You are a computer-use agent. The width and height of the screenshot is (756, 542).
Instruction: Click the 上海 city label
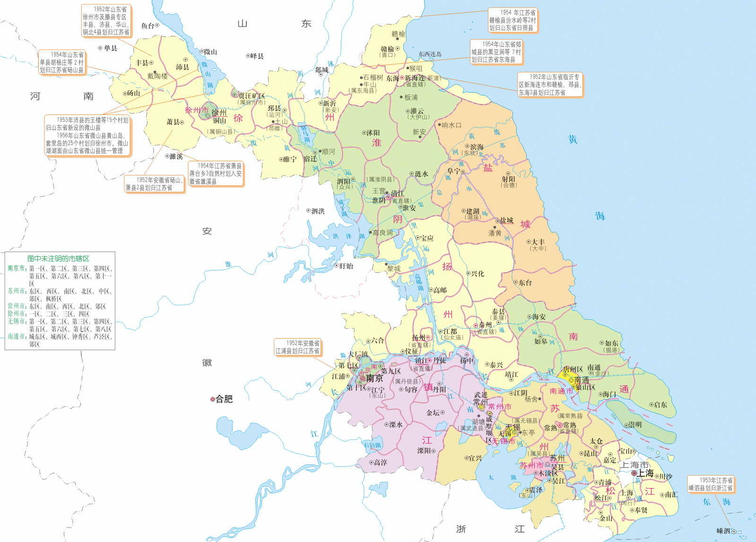pyautogui.click(x=645, y=473)
